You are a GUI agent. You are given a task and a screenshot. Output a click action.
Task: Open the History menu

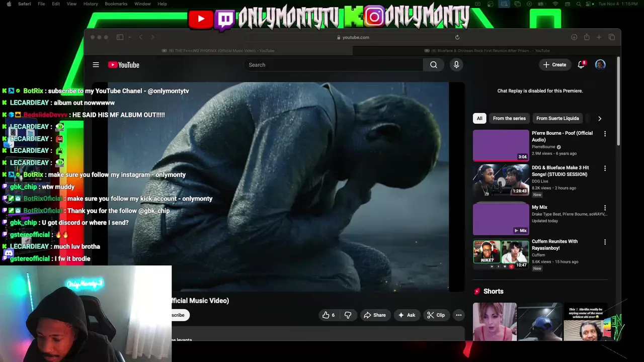pyautogui.click(x=91, y=4)
